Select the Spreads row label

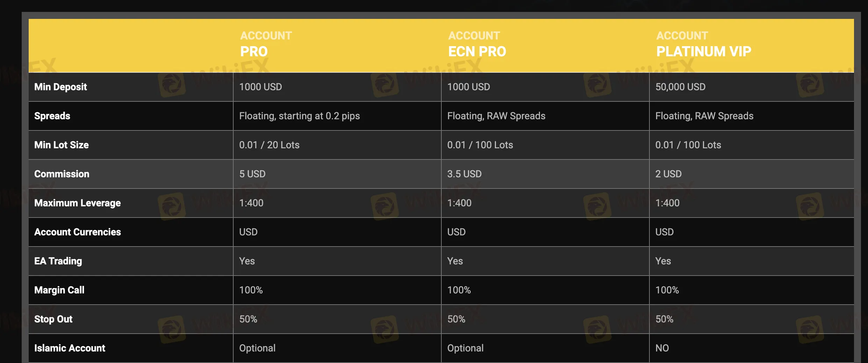coord(52,116)
